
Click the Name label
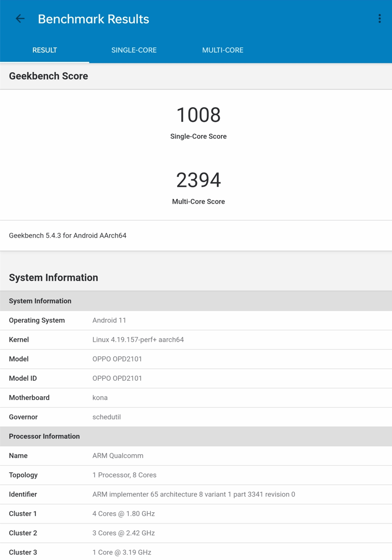tap(18, 456)
